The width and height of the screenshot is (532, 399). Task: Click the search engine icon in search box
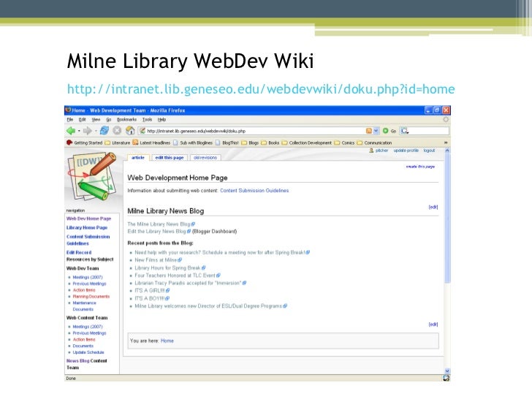point(404,131)
